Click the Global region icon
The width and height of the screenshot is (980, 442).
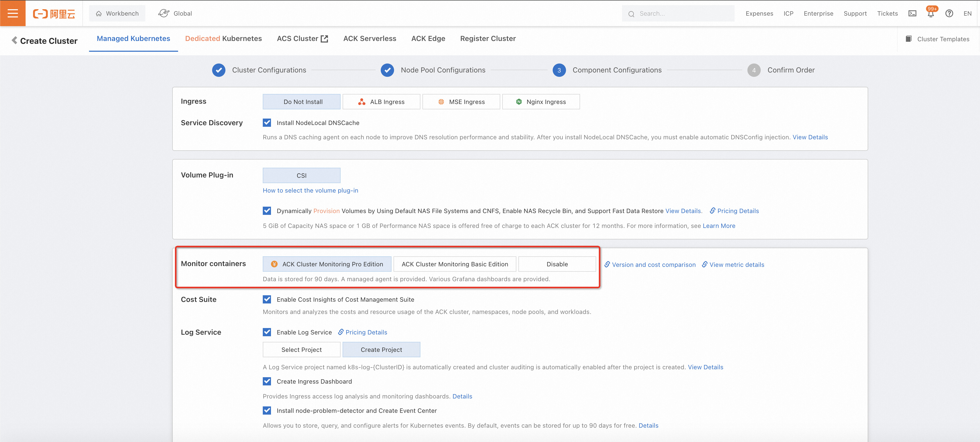pos(164,13)
